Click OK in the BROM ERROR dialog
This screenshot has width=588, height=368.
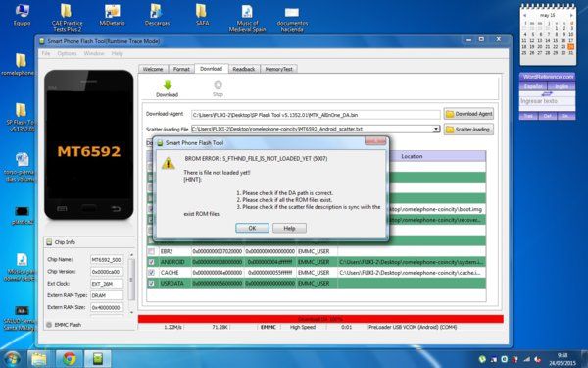click(252, 228)
